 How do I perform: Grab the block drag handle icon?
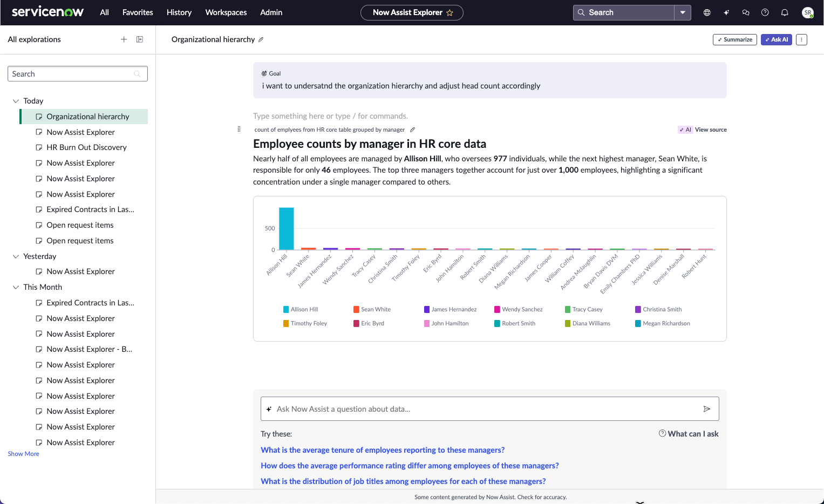click(239, 129)
